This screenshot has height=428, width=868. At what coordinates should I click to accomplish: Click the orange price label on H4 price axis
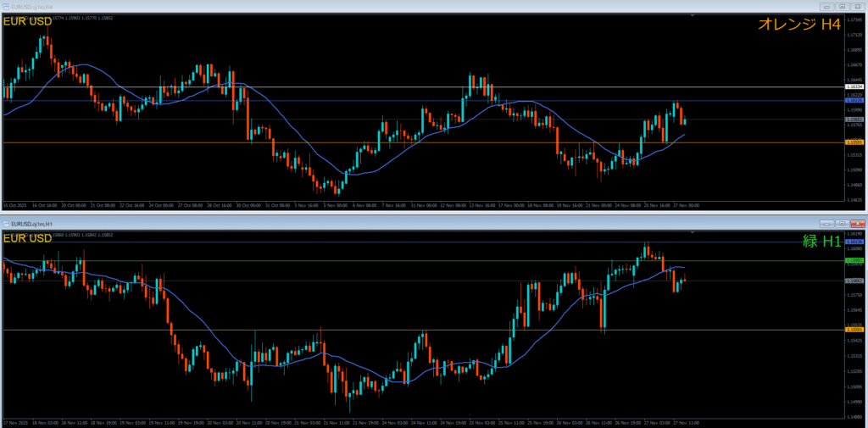[x=854, y=142]
